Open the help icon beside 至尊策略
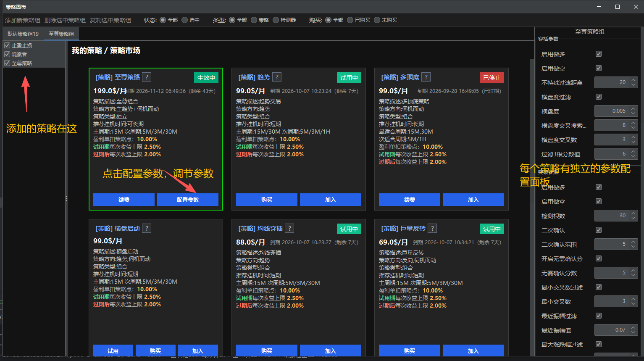The width and height of the screenshot is (644, 361). coord(147,77)
